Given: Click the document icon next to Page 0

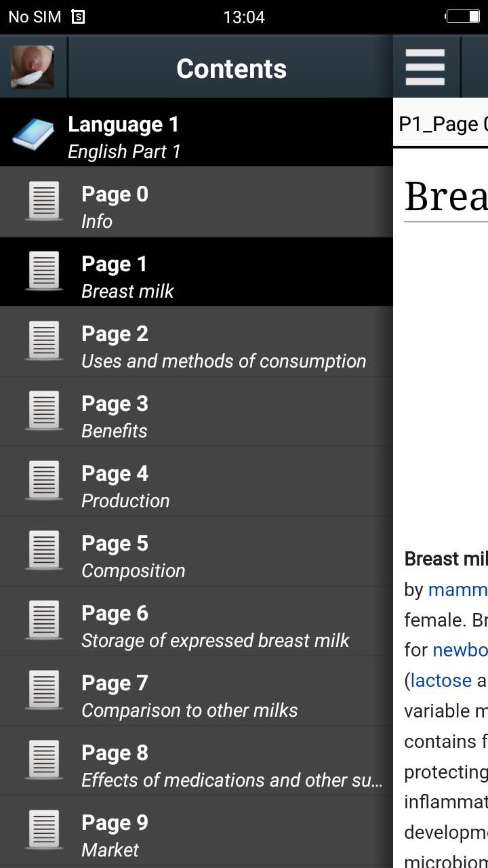Looking at the screenshot, I should [44, 201].
